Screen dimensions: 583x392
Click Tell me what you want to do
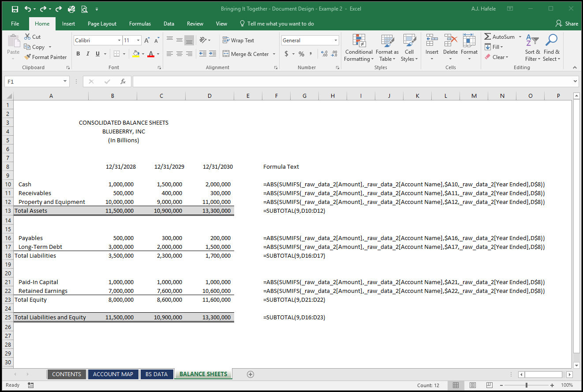click(x=277, y=24)
